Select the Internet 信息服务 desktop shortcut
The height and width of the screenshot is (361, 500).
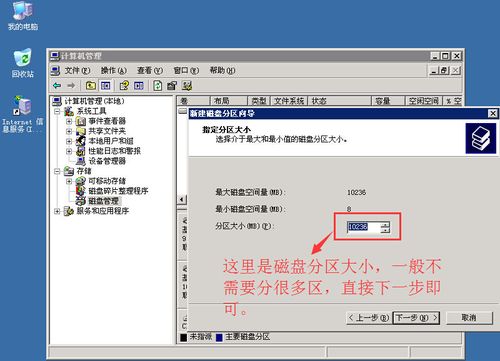click(23, 114)
